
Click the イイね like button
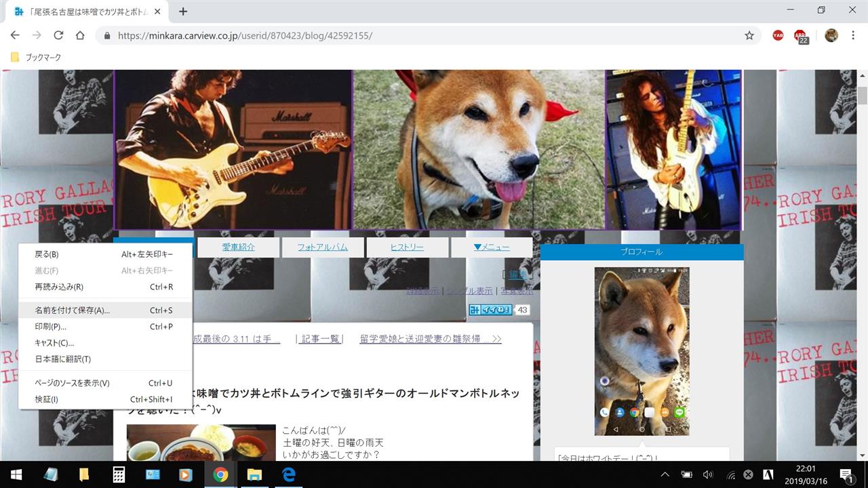(x=490, y=310)
